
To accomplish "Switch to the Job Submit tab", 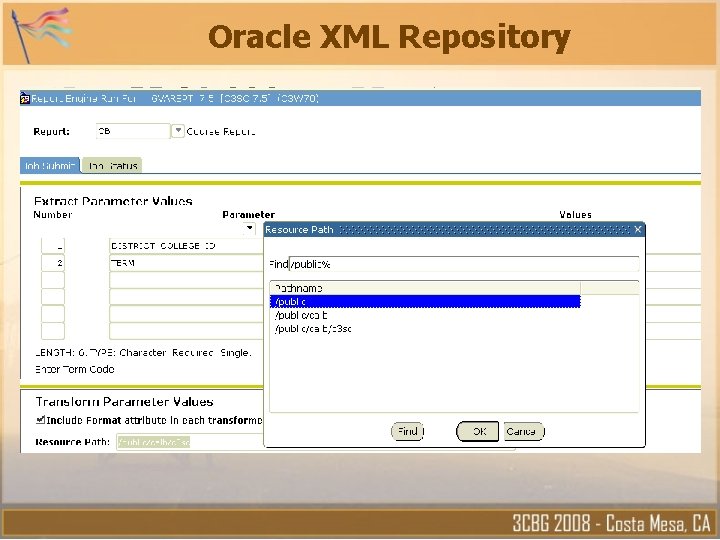I will [50, 165].
